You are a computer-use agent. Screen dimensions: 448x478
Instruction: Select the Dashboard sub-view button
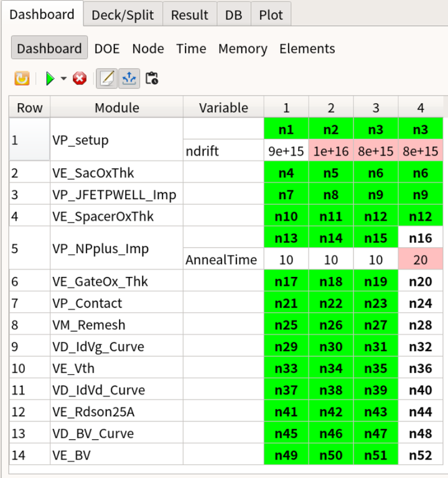pyautogui.click(x=49, y=48)
